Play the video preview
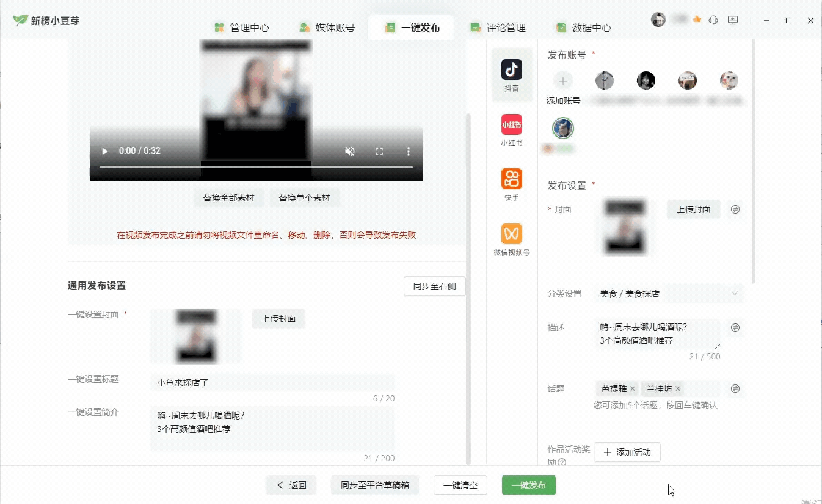822x504 pixels. point(104,151)
